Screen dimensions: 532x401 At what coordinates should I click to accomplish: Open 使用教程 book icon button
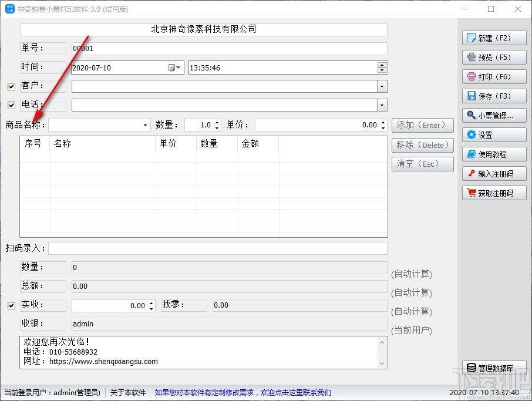click(x=472, y=154)
